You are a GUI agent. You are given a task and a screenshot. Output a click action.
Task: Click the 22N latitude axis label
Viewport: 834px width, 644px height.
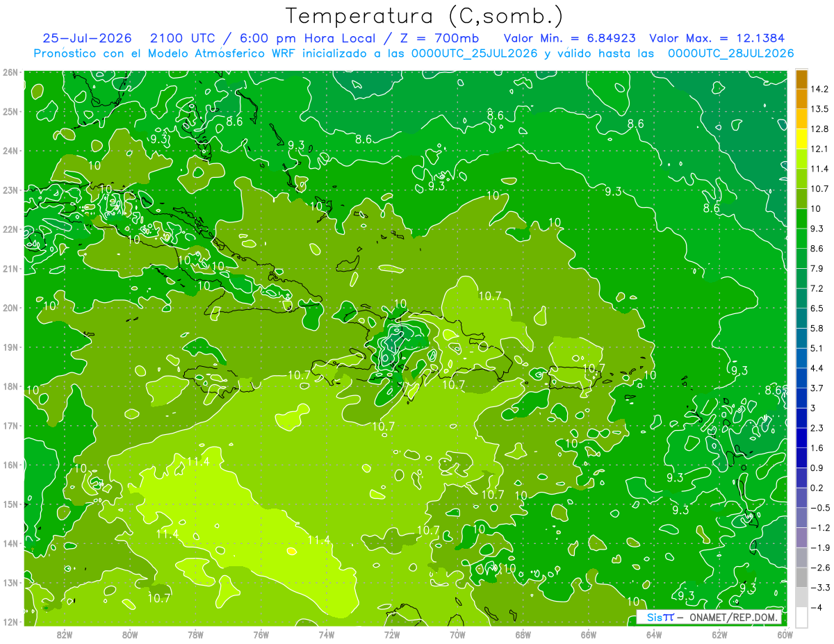click(10, 229)
